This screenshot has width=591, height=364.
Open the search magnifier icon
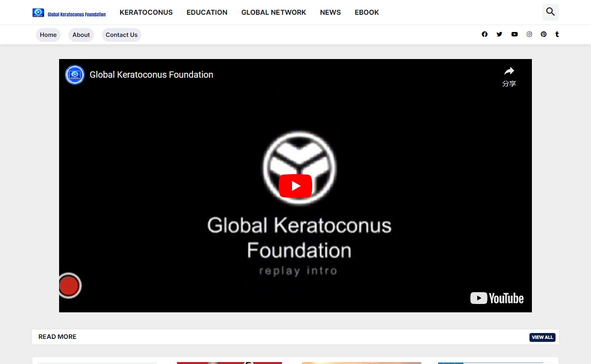551,12
